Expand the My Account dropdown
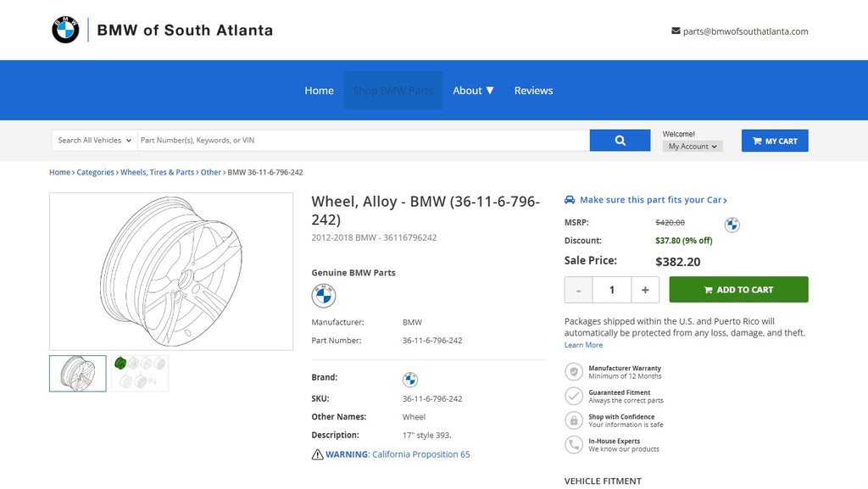This screenshot has height=489, width=868. pyautogui.click(x=693, y=147)
